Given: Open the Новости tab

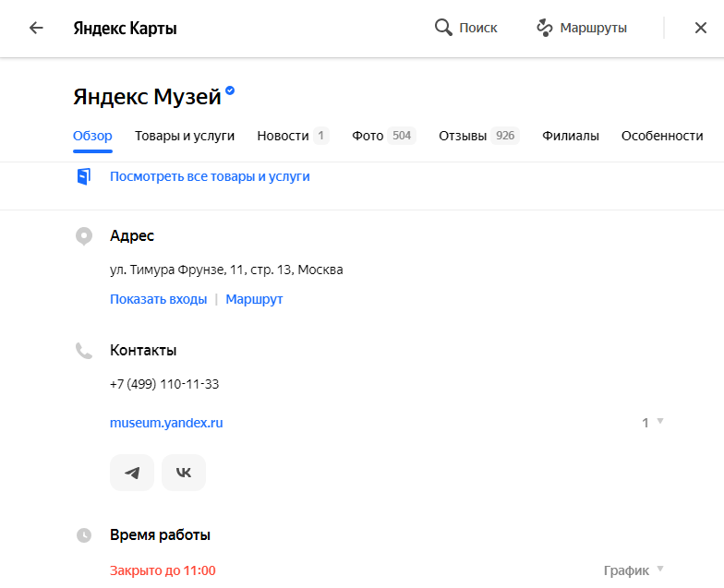Looking at the screenshot, I should [x=293, y=136].
